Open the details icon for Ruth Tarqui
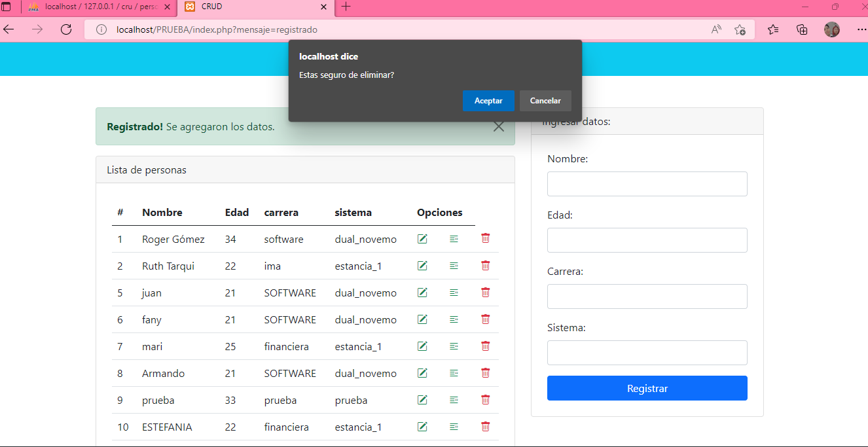Screen dimensions: 868x447 point(454,265)
